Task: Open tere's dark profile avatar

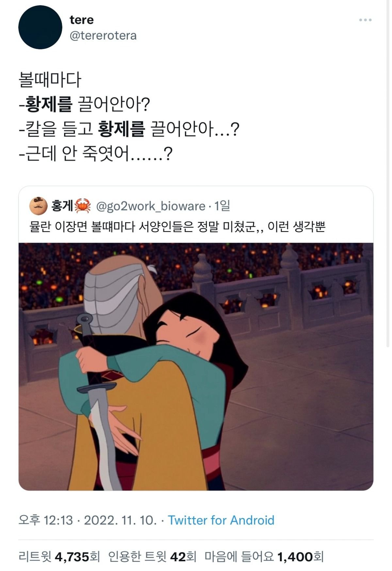Action: [40, 27]
